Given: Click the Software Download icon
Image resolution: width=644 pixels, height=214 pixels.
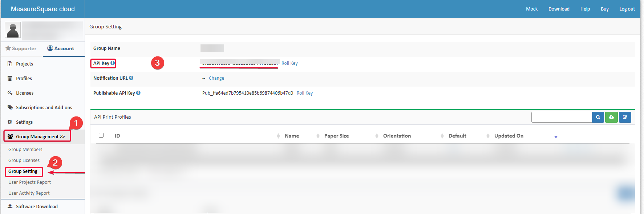Looking at the screenshot, I should (x=10, y=206).
